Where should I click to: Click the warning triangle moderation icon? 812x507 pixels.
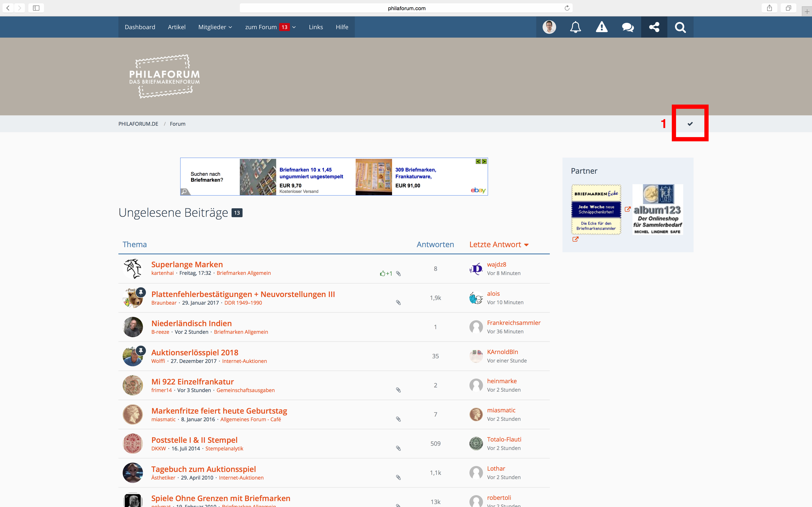[602, 27]
